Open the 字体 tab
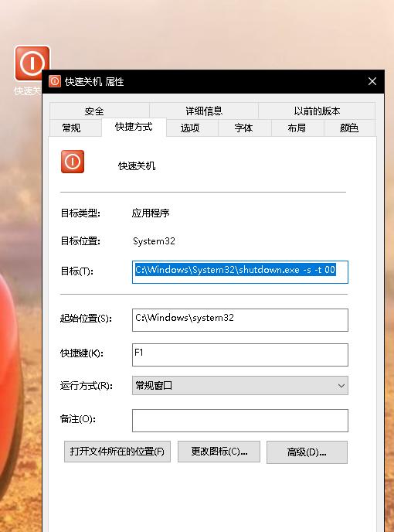The height and width of the screenshot is (532, 394). click(x=243, y=128)
